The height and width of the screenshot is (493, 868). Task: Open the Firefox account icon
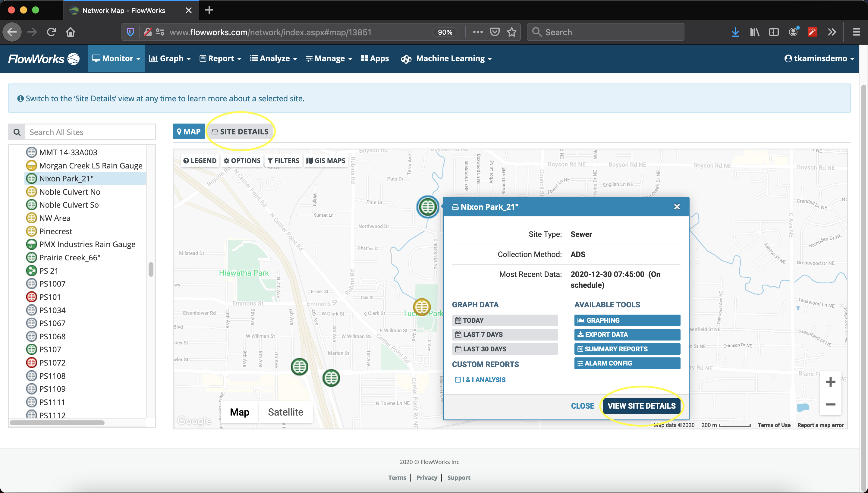(794, 31)
